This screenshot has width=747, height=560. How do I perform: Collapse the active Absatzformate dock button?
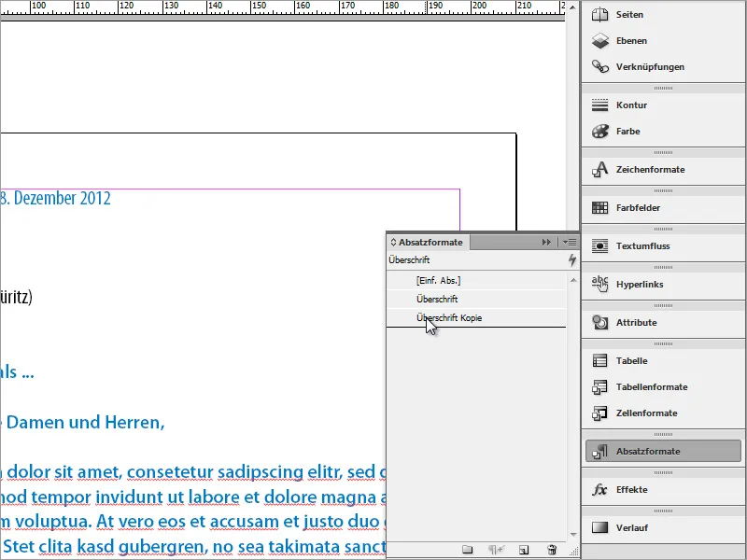tap(663, 452)
